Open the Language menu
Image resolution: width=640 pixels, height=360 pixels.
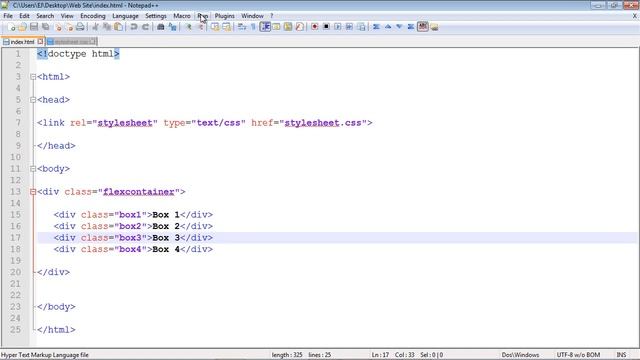coord(125,16)
